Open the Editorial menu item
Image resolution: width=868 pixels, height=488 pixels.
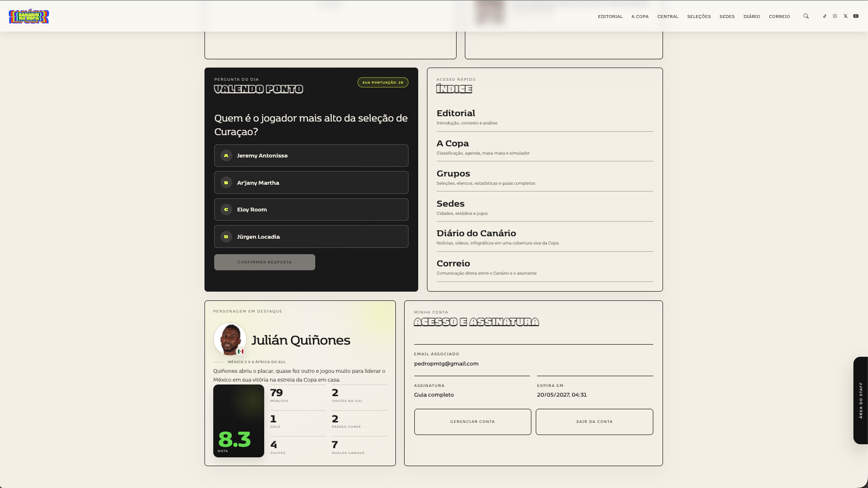(610, 17)
